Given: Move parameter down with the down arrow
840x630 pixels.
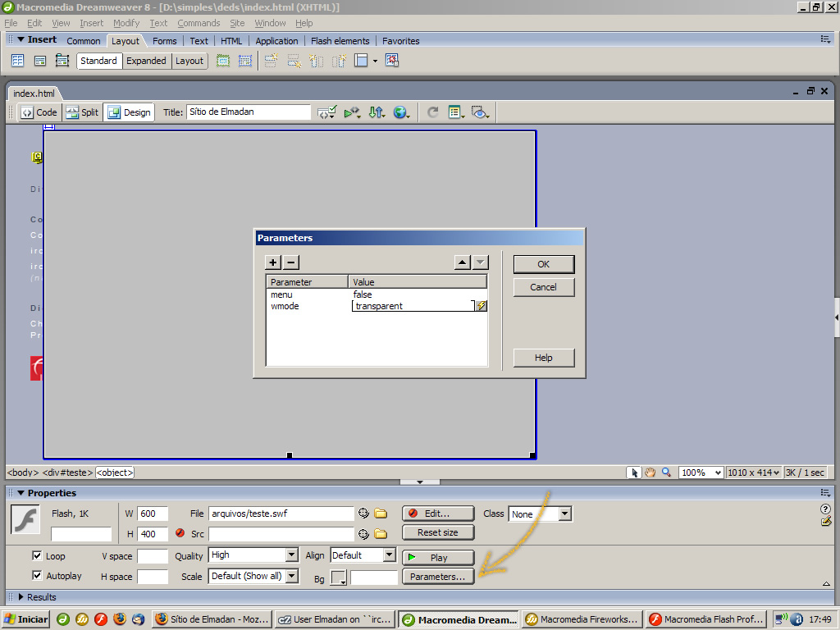Looking at the screenshot, I should (481, 262).
